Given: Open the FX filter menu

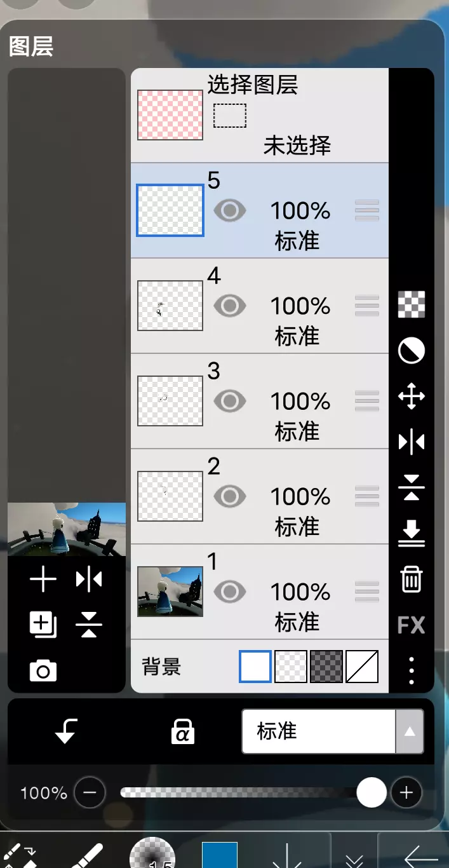Looking at the screenshot, I should 411,625.
